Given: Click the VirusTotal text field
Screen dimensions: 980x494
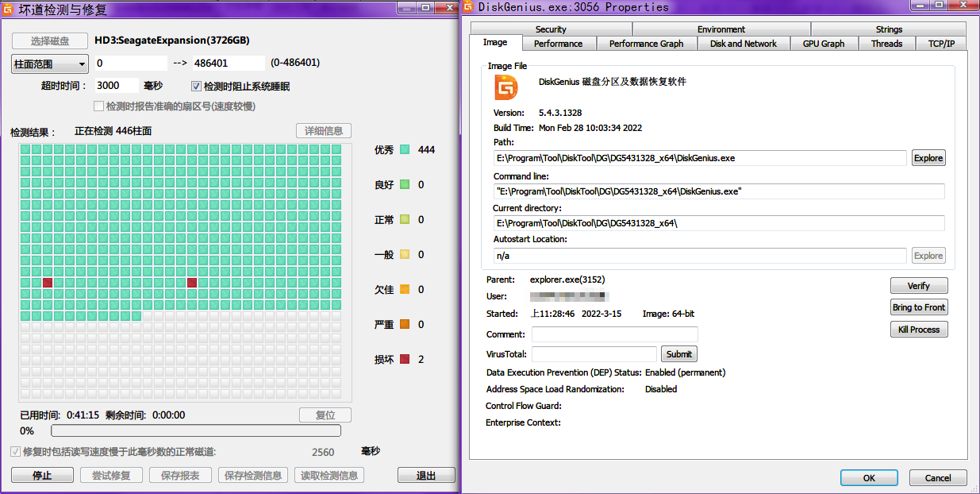Looking at the screenshot, I should (594, 354).
